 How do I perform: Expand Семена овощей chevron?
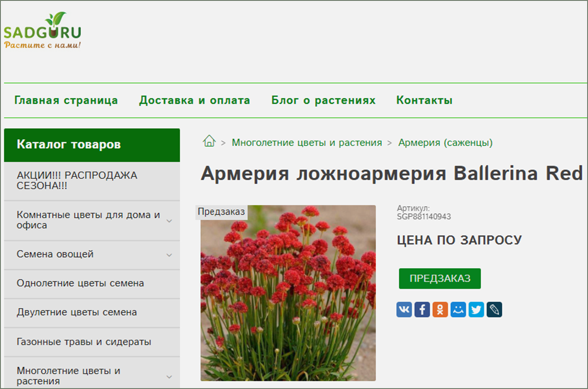[x=169, y=255]
